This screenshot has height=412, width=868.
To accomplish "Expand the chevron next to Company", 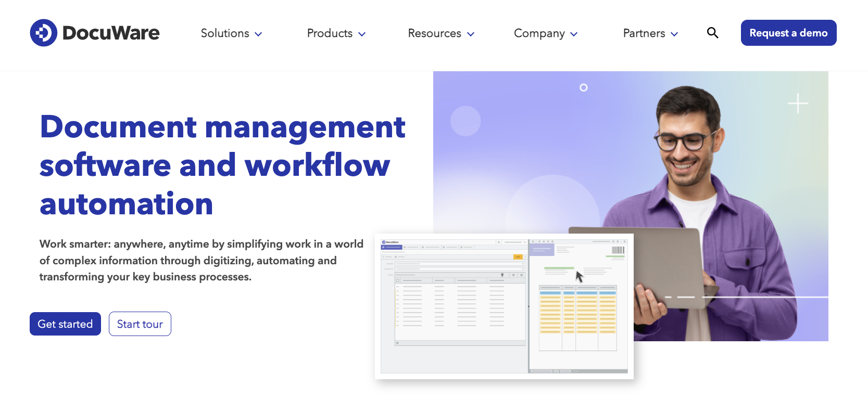I will point(574,34).
